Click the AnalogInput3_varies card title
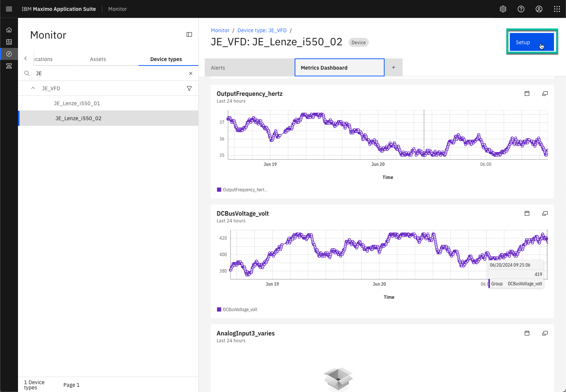 click(x=246, y=333)
